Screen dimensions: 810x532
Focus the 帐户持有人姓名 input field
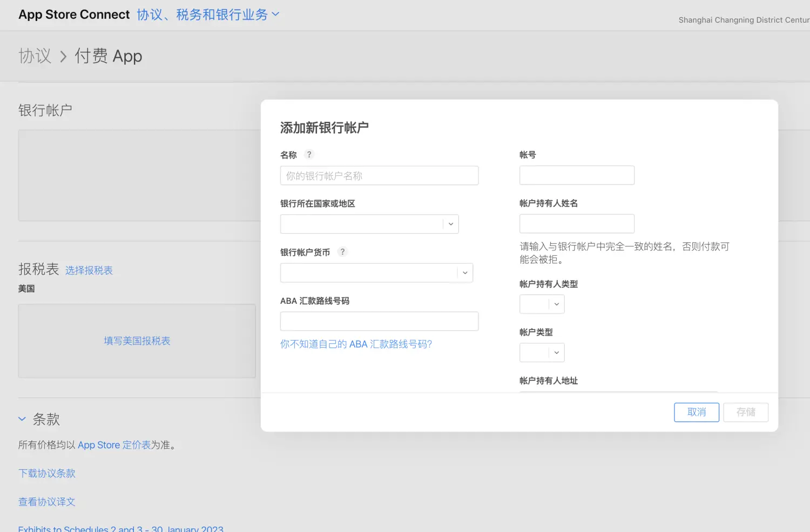click(577, 224)
